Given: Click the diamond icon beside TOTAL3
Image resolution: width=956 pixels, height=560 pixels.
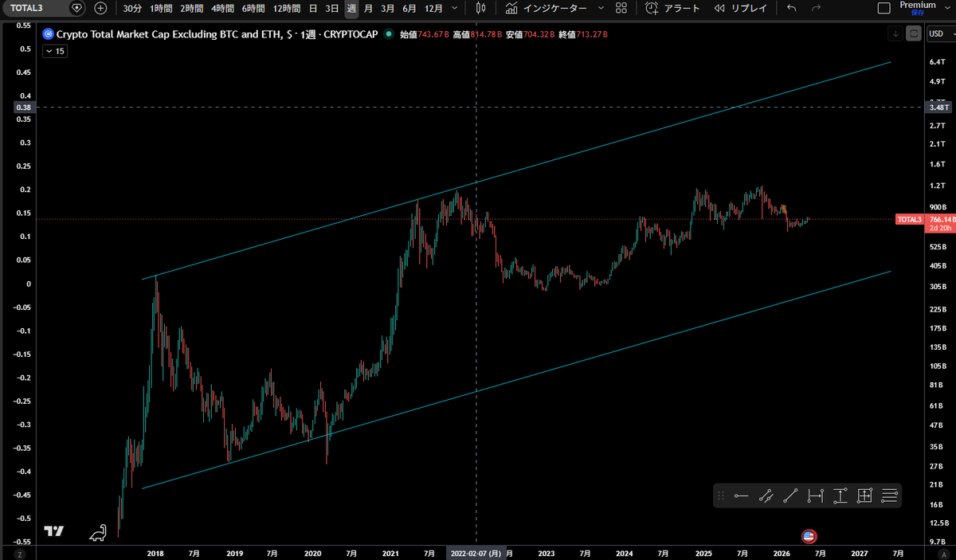Looking at the screenshot, I should [76, 8].
